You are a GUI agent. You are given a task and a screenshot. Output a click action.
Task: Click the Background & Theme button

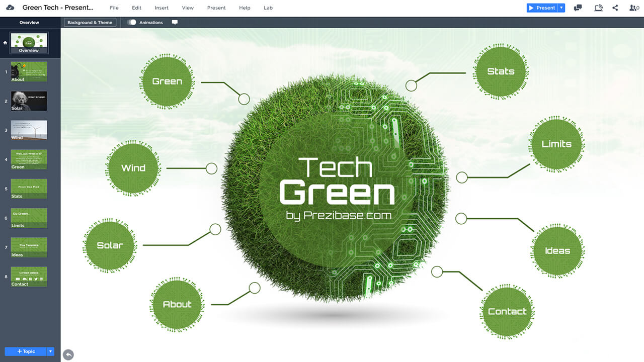pos(90,23)
